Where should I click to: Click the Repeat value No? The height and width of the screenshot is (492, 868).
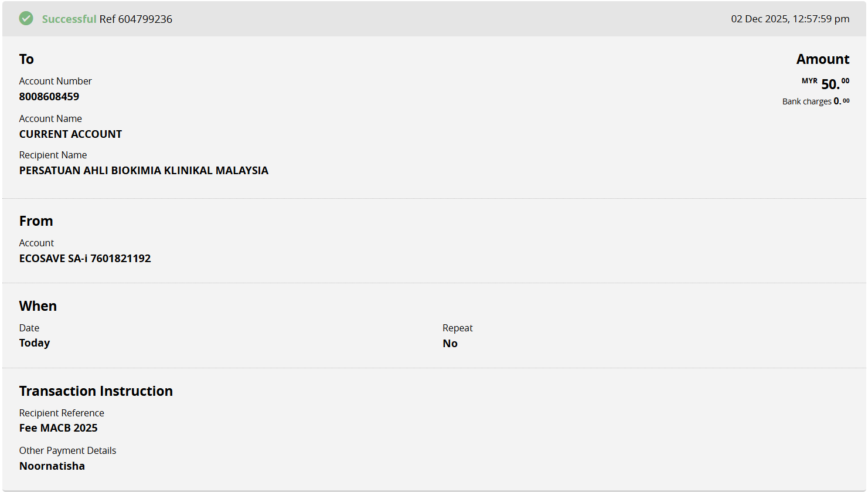pos(450,344)
